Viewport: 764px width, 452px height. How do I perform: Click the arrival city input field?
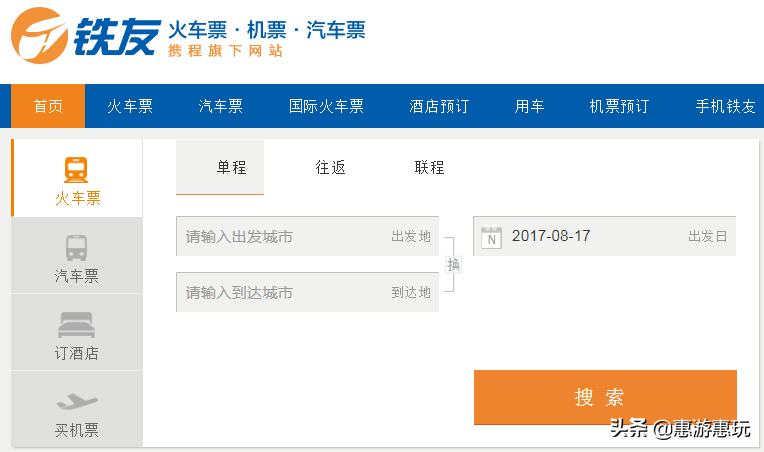[x=285, y=293]
